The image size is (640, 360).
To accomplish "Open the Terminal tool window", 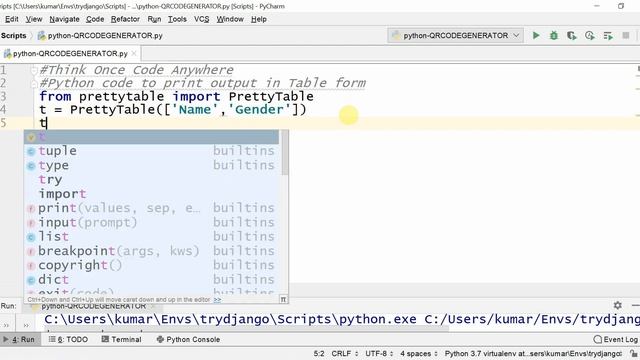I will (x=121, y=339).
